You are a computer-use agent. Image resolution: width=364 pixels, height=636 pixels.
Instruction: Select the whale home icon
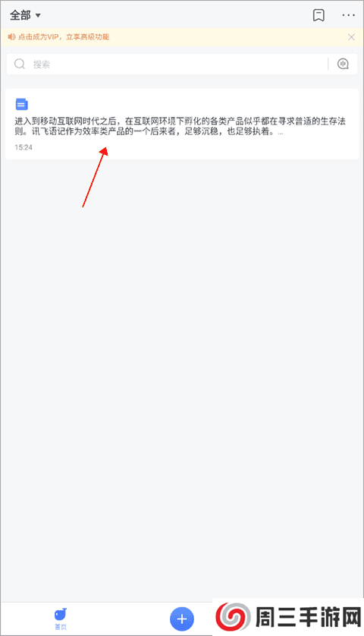tap(61, 615)
